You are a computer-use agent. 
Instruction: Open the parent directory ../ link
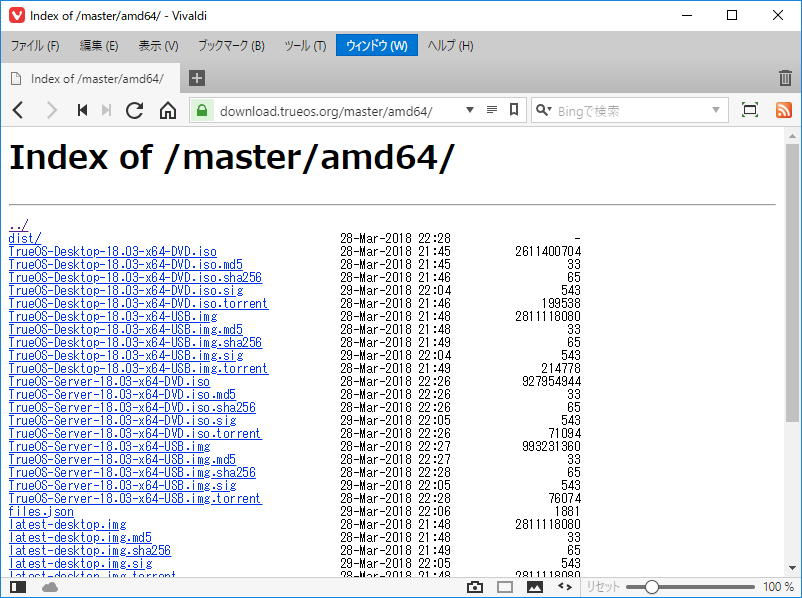pos(18,225)
